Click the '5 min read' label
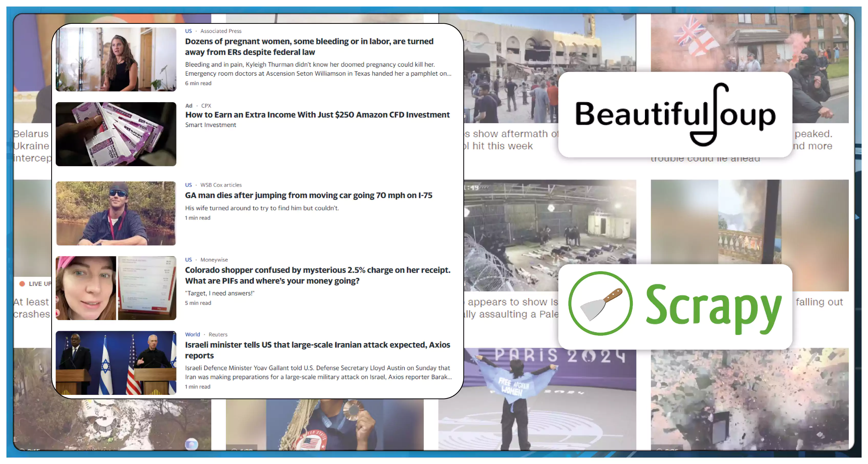 click(x=198, y=303)
